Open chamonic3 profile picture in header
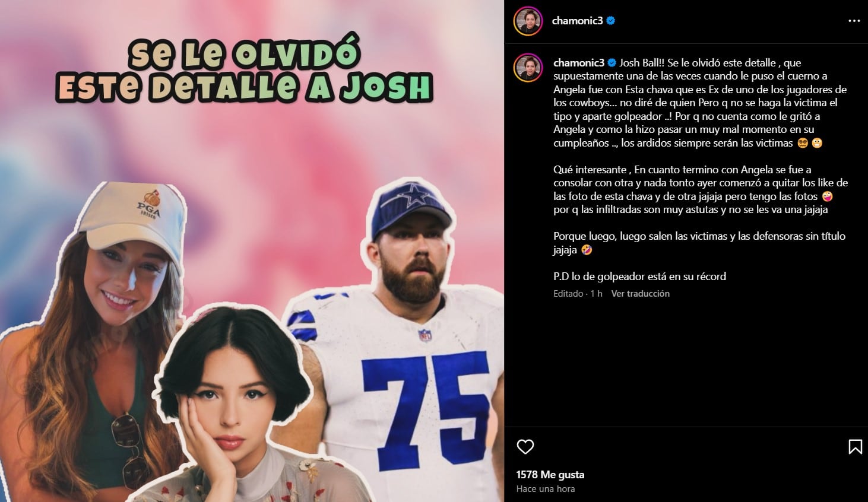 528,21
